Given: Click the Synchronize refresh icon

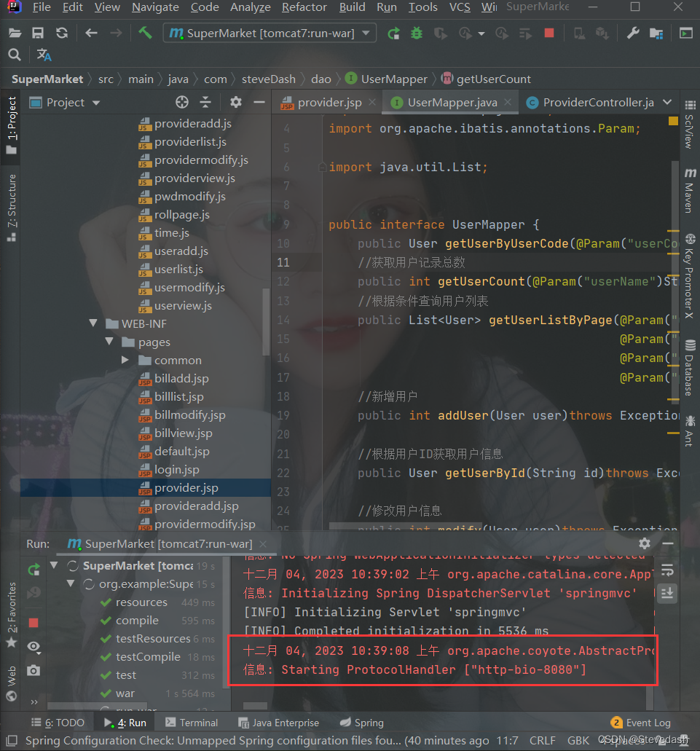Looking at the screenshot, I should click(62, 33).
